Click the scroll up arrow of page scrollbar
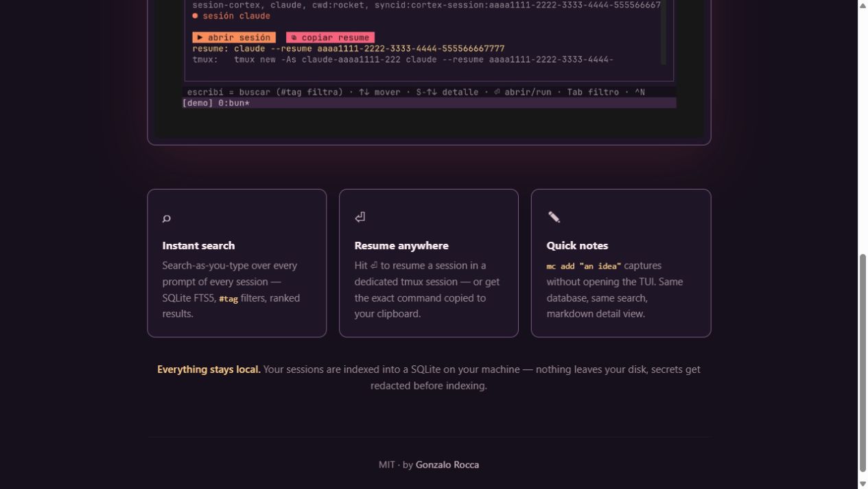 tap(863, 5)
